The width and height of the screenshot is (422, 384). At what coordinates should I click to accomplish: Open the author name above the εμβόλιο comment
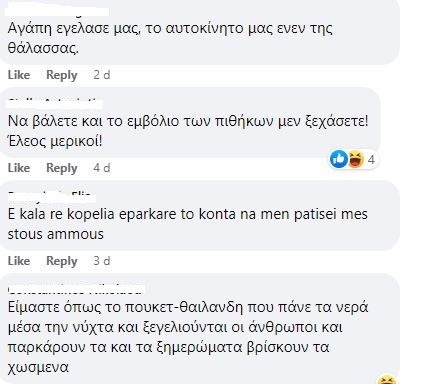pyautogui.click(x=55, y=104)
